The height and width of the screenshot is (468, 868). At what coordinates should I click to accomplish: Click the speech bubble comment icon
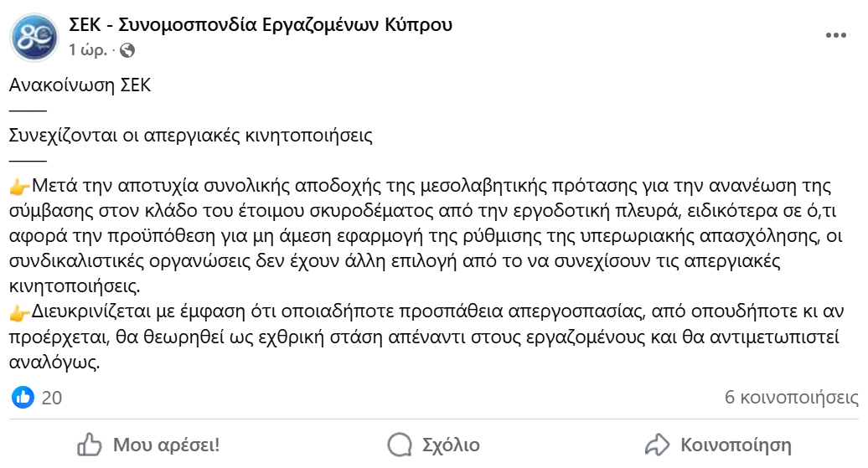400,444
